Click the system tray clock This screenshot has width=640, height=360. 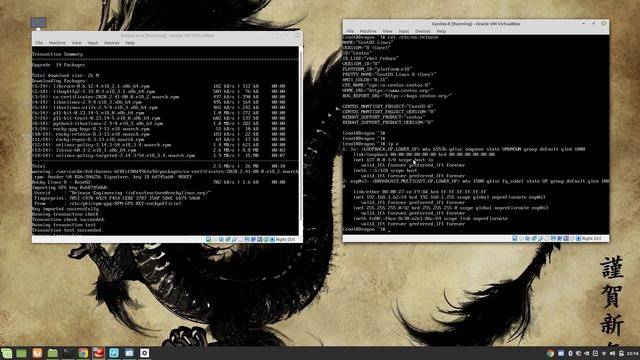tap(633, 353)
